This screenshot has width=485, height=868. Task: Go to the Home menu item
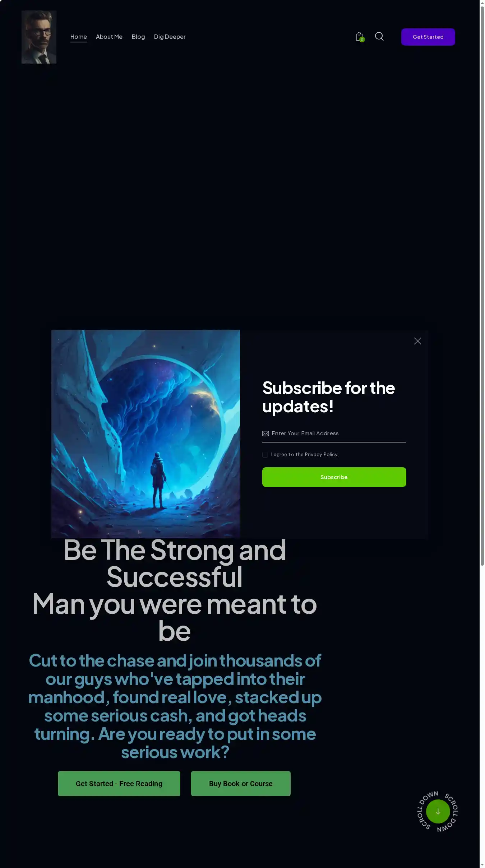tap(79, 37)
